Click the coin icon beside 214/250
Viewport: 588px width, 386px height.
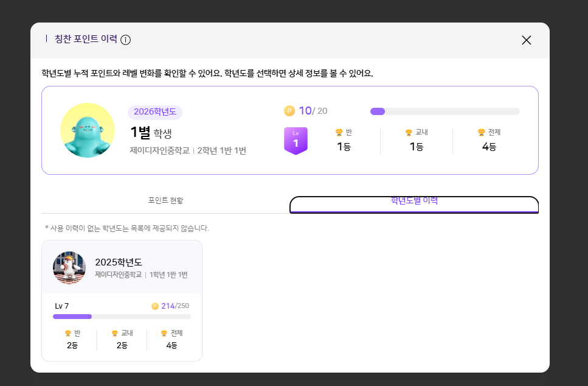tap(155, 306)
